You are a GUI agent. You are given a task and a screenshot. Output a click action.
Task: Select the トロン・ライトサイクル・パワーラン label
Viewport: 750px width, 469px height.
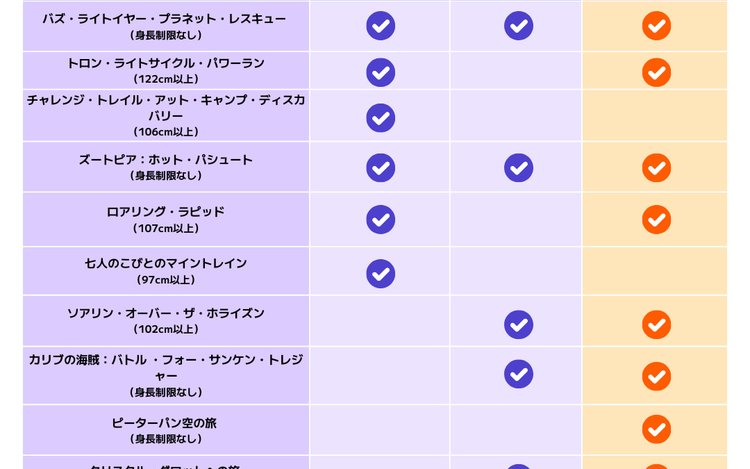[165, 64]
